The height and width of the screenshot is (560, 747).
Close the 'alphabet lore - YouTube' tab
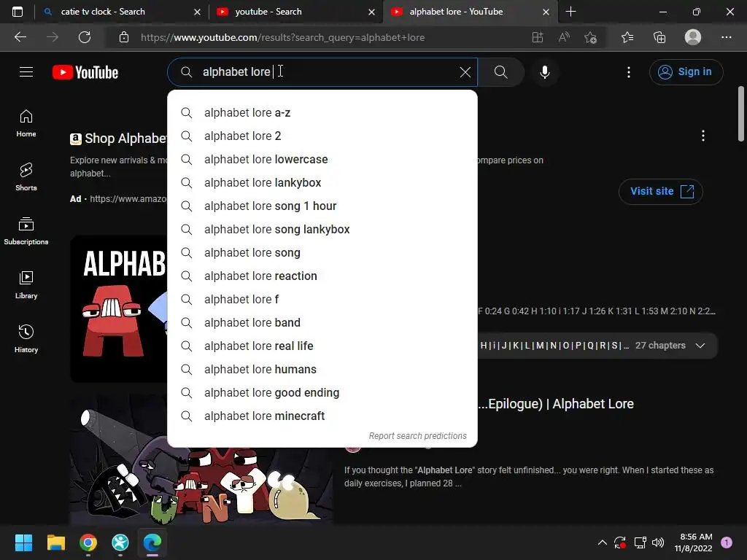546,12
